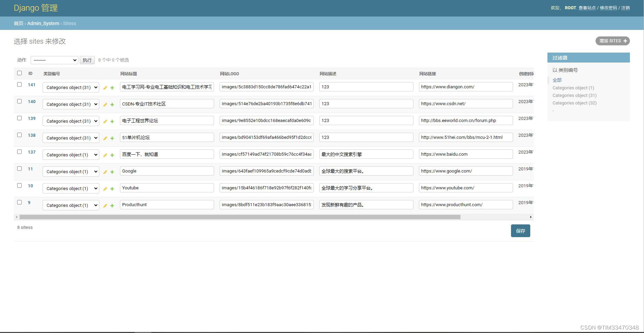Viewport: 644px width, 333px height.
Task: Click the 网站描述 field showing 最大的中文搜索引擎
Action: (366, 154)
